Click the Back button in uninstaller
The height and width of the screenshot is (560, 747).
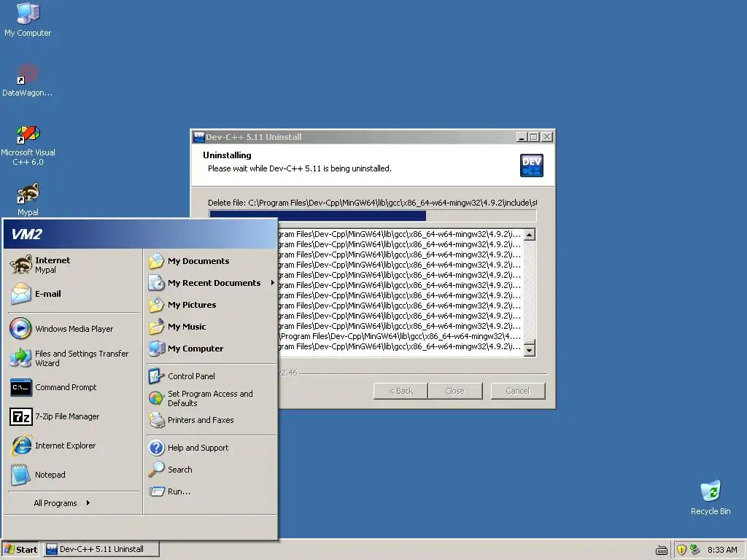tap(400, 391)
